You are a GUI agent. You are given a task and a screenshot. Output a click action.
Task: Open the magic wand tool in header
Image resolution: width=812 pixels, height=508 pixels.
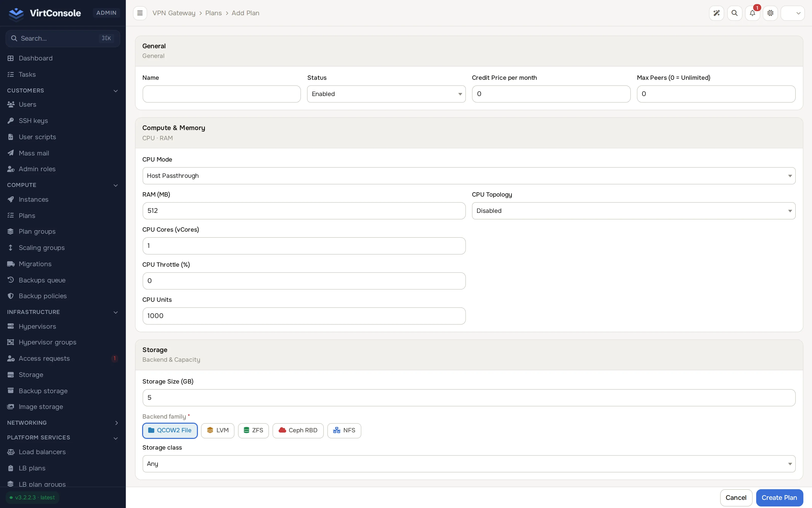716,13
